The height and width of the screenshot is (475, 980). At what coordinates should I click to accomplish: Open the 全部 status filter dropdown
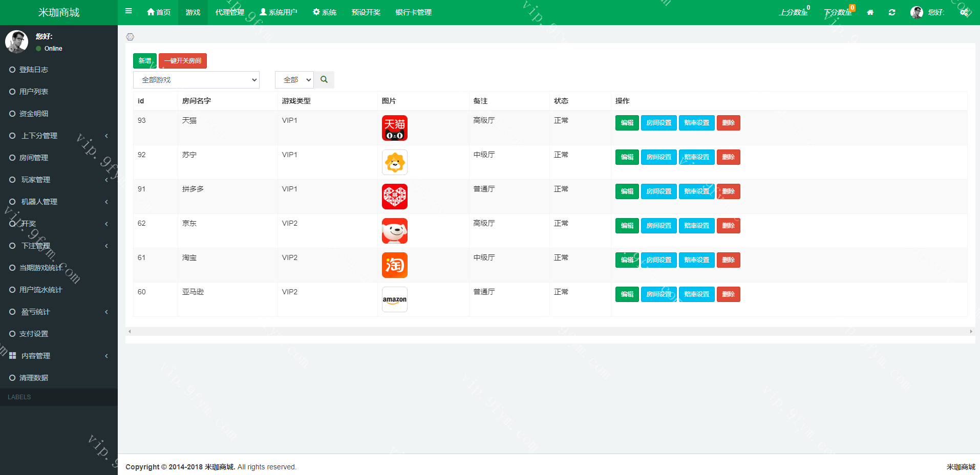coord(294,80)
